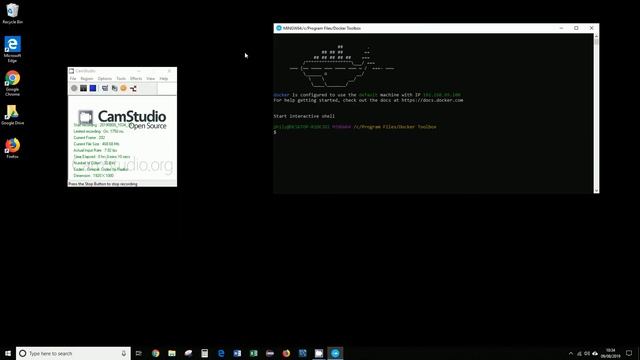Open the Recycle Bin desktop icon
The width and height of the screenshot is (640, 360).
coord(13,13)
